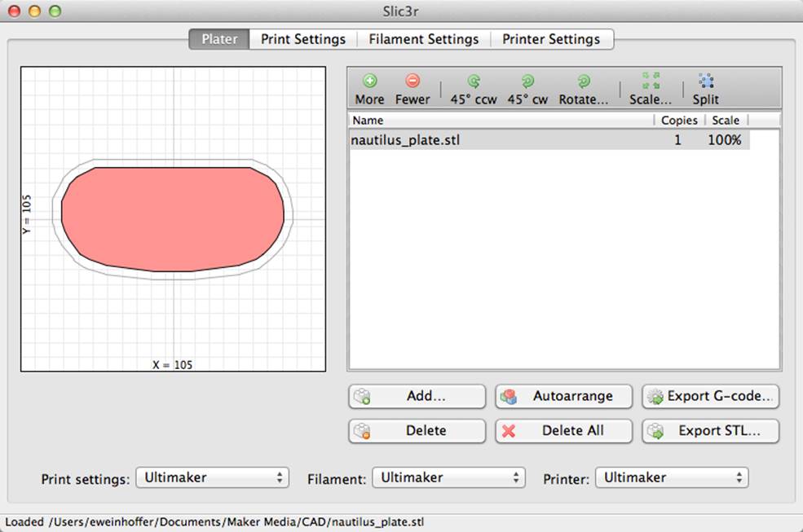Screen dimensions: 803x532
Task: Click the Delete All button
Action: coord(564,431)
